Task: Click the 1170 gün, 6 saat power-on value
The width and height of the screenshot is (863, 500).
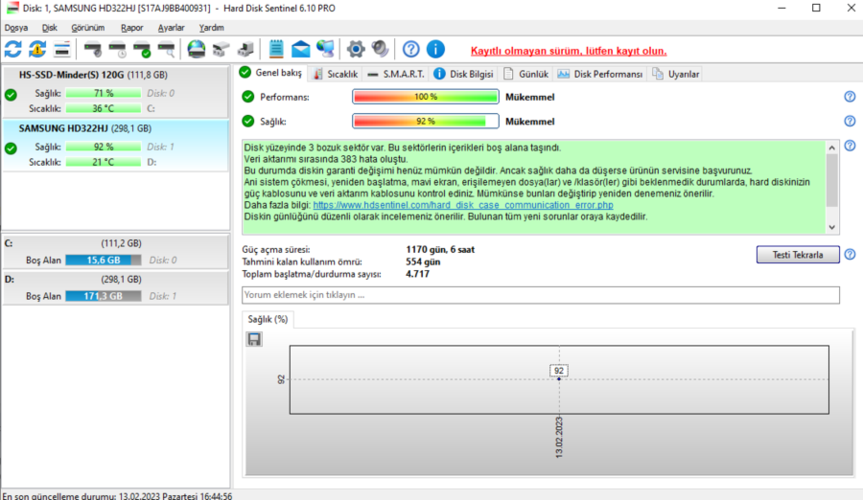Action: pos(440,249)
